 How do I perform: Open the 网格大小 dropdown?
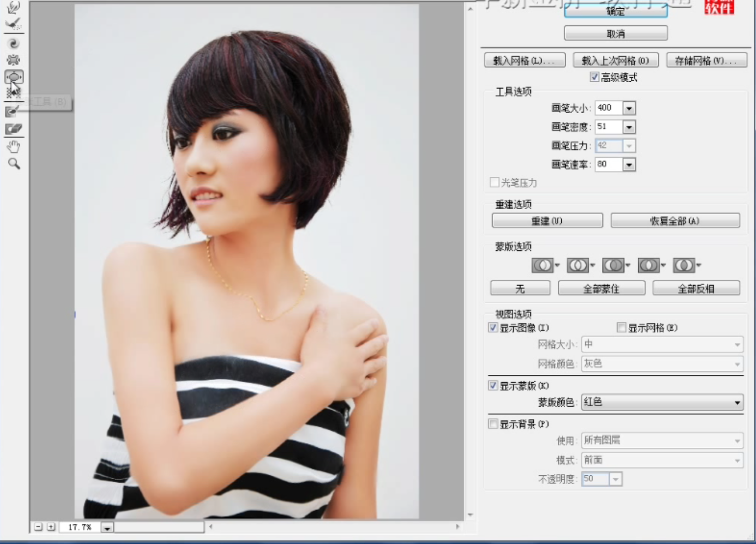pos(662,344)
